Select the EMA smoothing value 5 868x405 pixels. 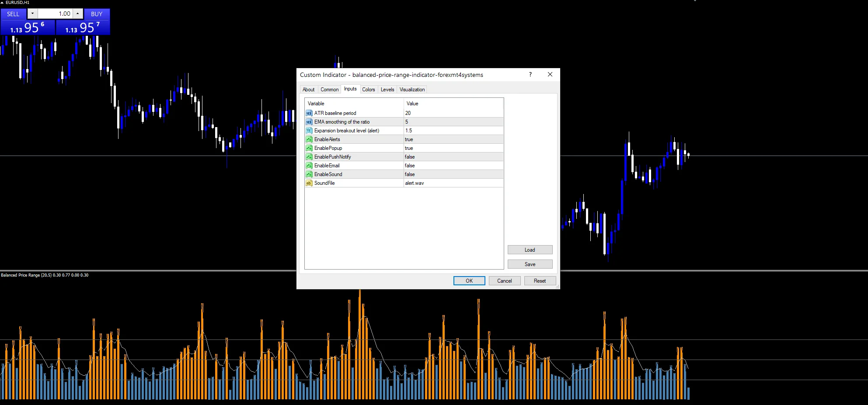click(x=453, y=122)
